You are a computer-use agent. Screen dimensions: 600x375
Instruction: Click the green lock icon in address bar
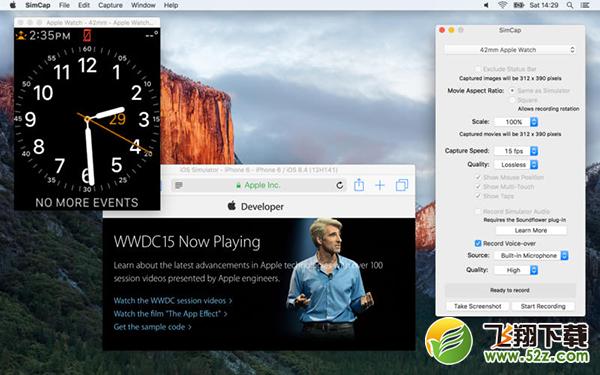pos(238,186)
